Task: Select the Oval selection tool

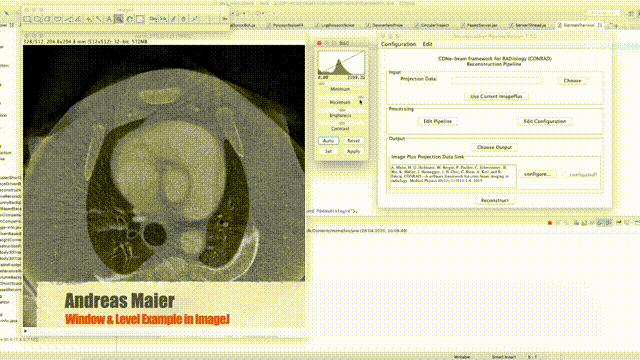Action: point(37,19)
